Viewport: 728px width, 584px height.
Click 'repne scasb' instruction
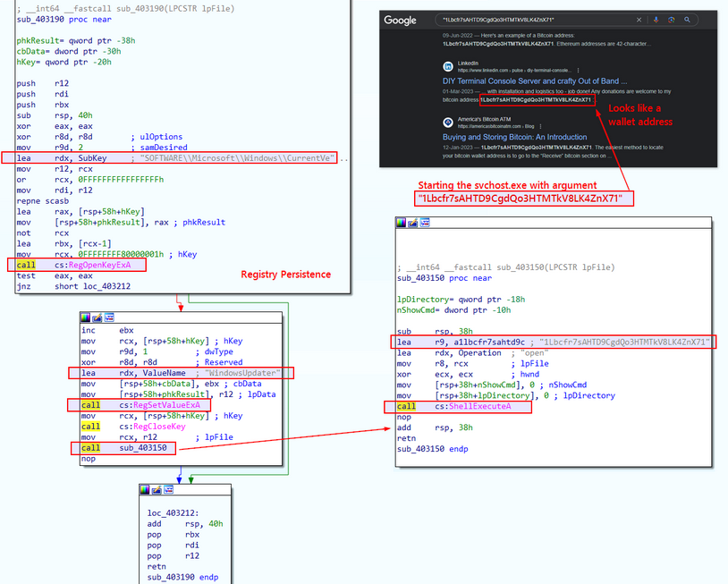42,201
